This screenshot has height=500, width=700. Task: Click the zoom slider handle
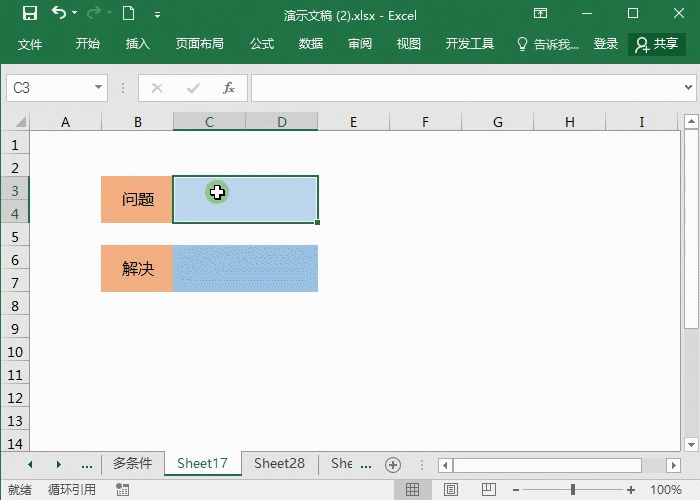click(573, 490)
